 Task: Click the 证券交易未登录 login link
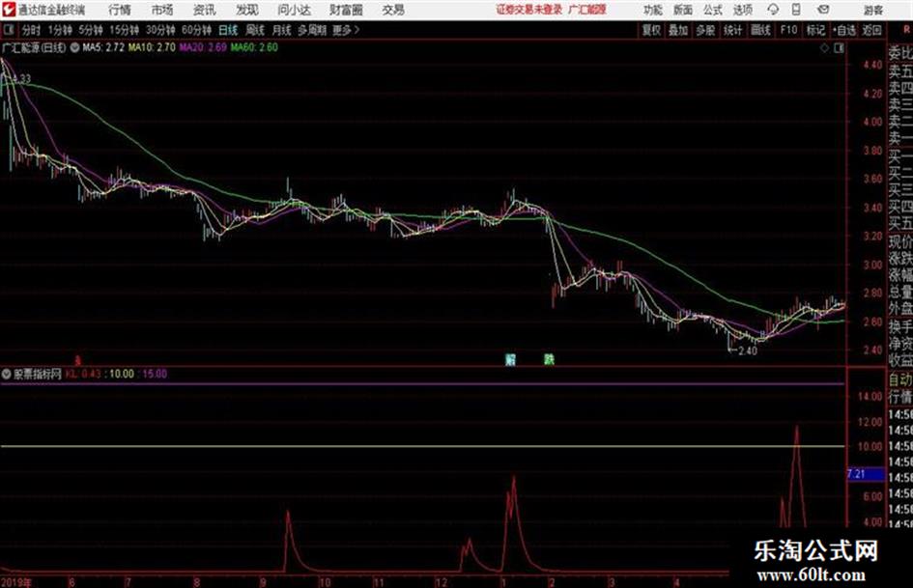point(528,10)
